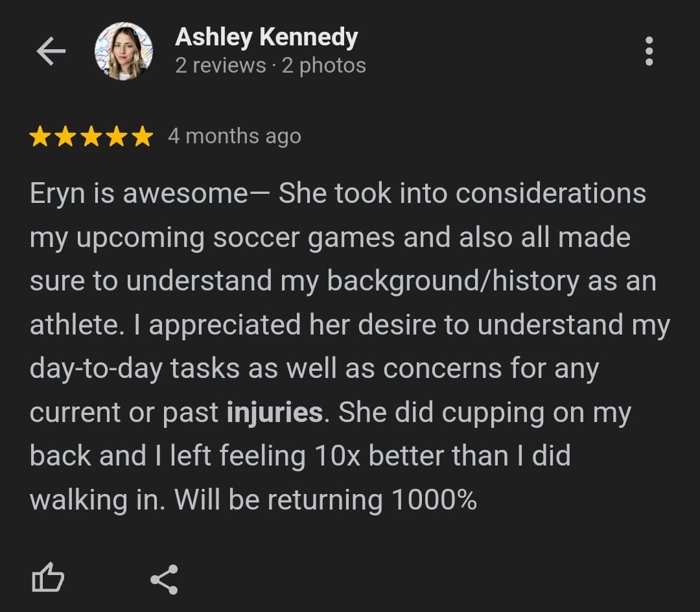Go back using the left arrow
Image resolution: width=700 pixels, height=612 pixels.
pyautogui.click(x=51, y=51)
